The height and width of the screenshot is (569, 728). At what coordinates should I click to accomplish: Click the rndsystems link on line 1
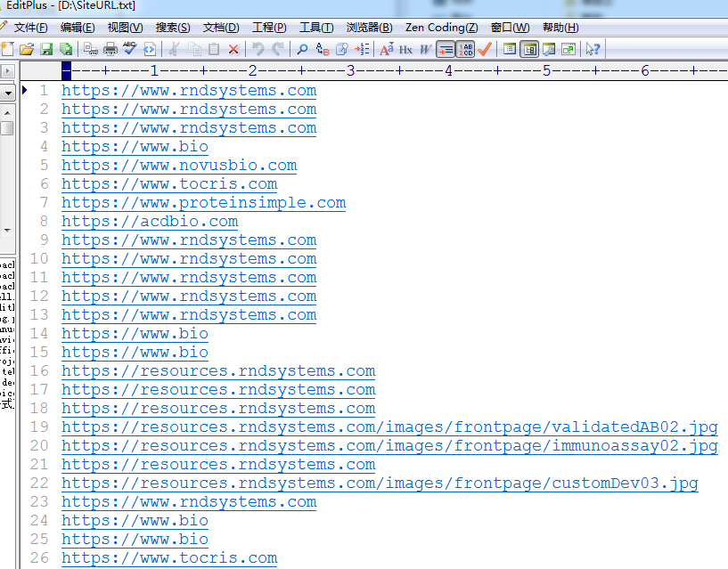point(189,91)
